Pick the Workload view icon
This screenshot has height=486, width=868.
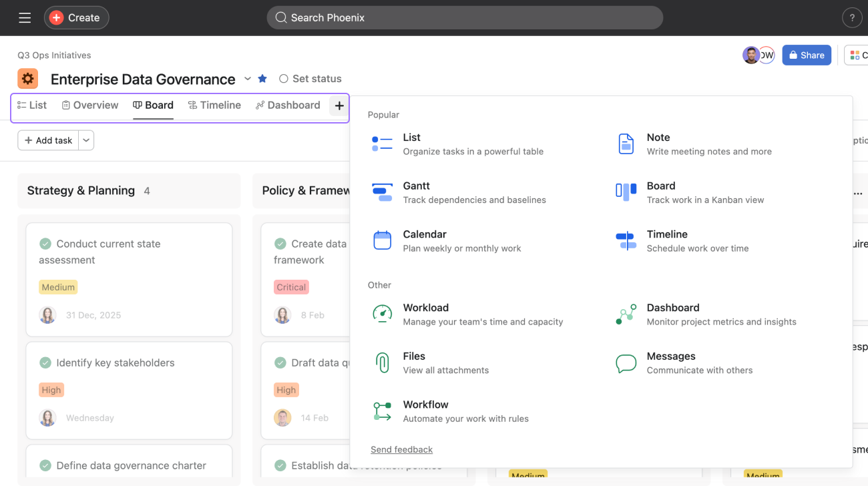coord(382,314)
